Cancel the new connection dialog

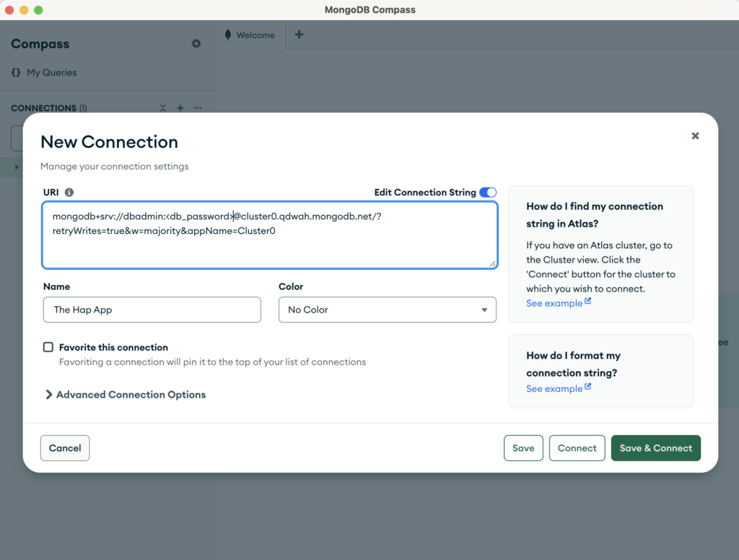tap(65, 448)
